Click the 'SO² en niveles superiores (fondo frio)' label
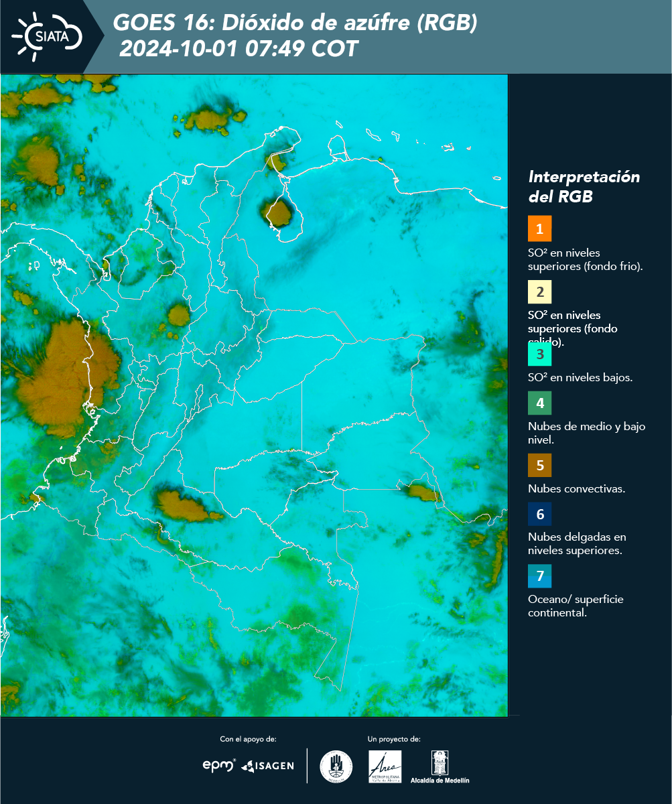 [586, 259]
